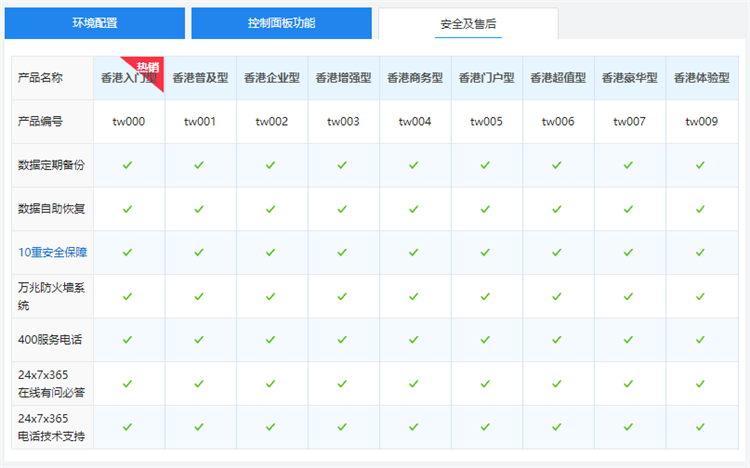
Task: Click checkmark for 数据定期备份 under 香港入门型
Action: click(x=127, y=165)
